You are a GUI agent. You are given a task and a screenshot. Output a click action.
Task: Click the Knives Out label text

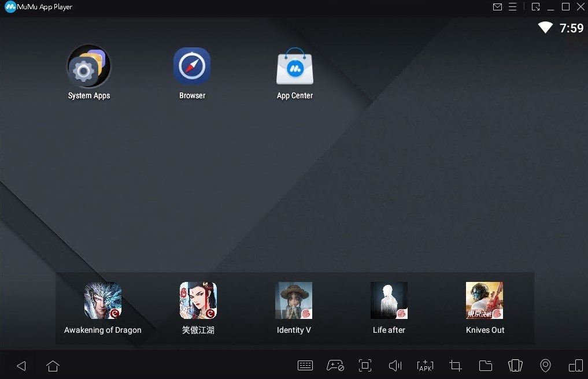coord(485,330)
